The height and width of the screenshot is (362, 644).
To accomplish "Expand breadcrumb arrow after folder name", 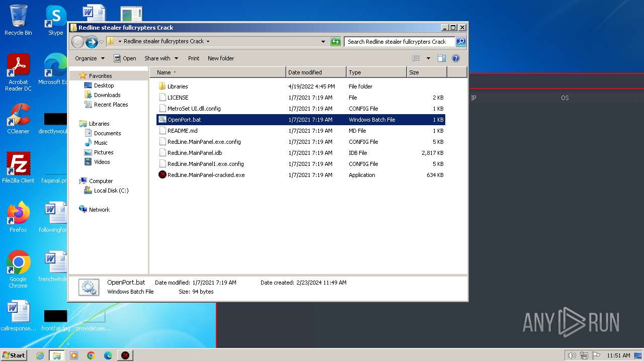I will (208, 42).
